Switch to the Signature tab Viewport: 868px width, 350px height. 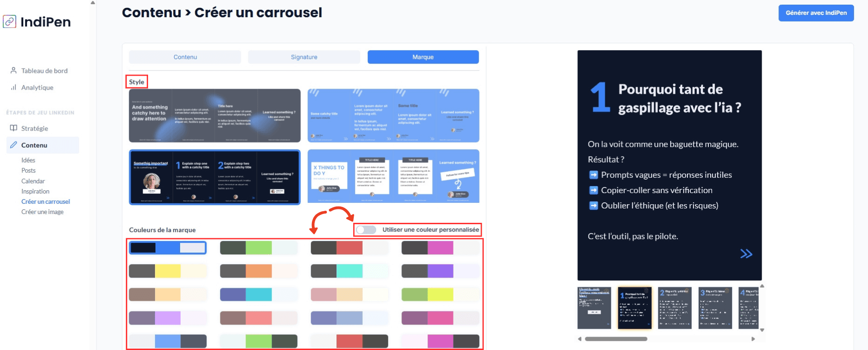304,57
